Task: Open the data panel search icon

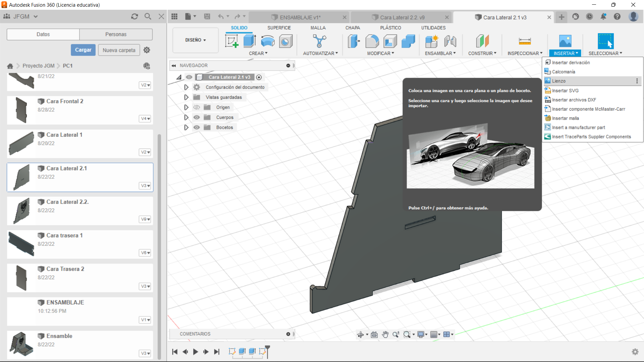Action: [148, 16]
